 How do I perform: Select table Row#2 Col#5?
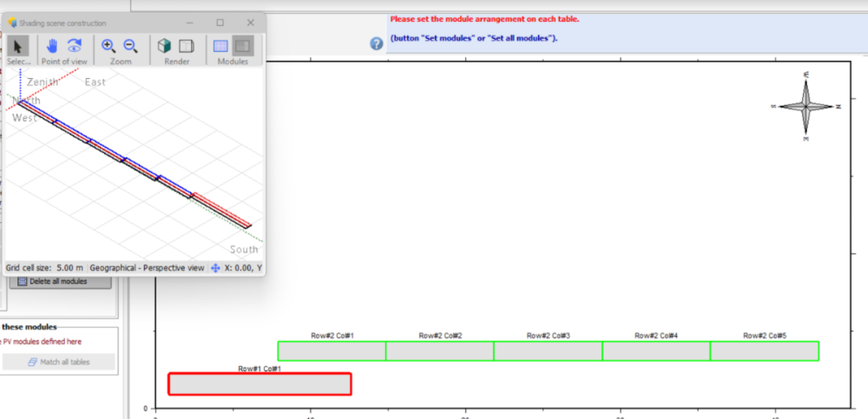tap(764, 350)
